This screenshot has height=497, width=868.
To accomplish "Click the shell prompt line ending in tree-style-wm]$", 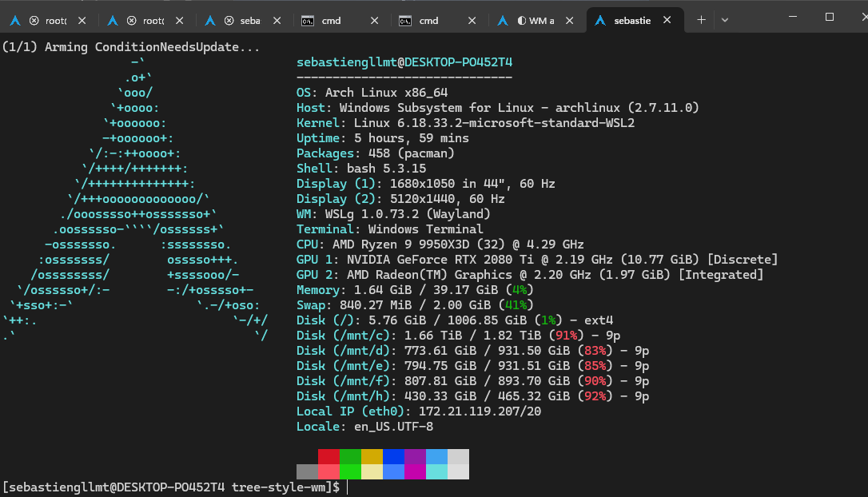I will tap(171, 487).
